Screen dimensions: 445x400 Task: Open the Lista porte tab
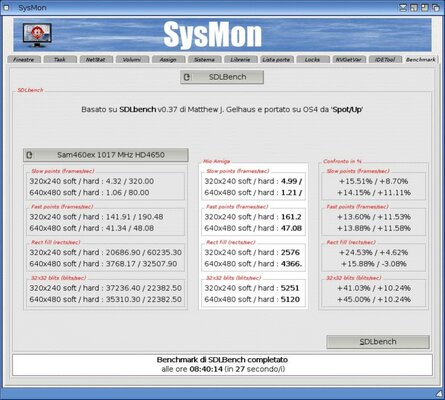[276, 59]
